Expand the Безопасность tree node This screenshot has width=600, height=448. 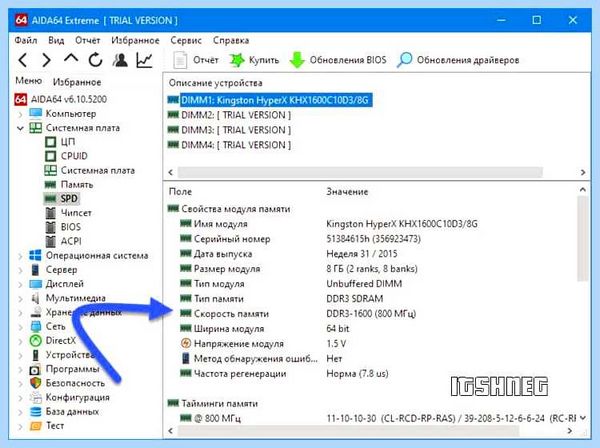[20, 383]
